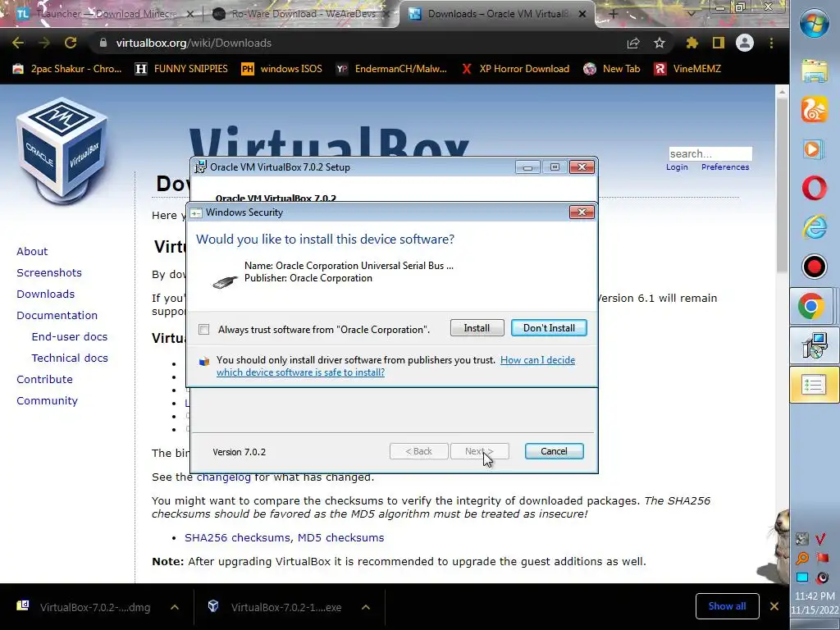Open Downloads in the site sidebar
The width and height of the screenshot is (840, 630).
46,294
